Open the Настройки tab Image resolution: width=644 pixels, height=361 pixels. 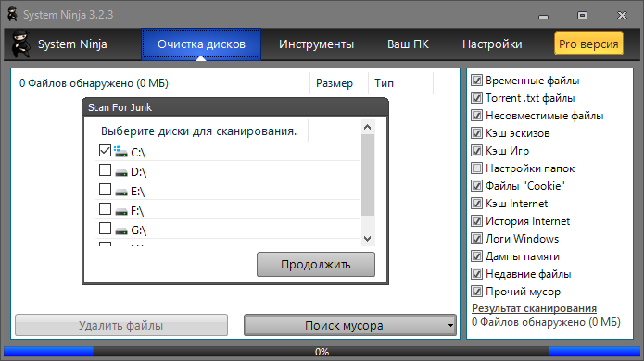(x=492, y=44)
